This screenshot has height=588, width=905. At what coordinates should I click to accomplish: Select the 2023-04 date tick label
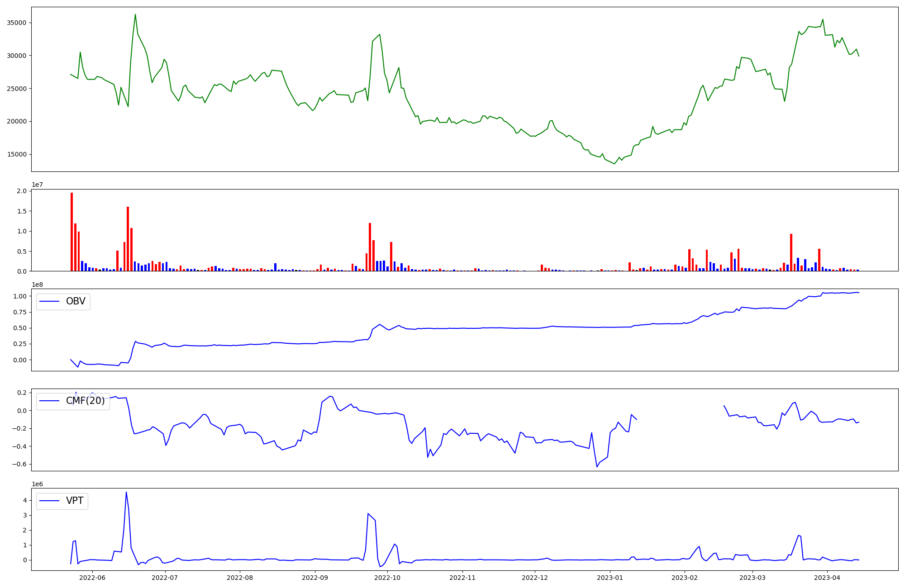pyautogui.click(x=827, y=578)
